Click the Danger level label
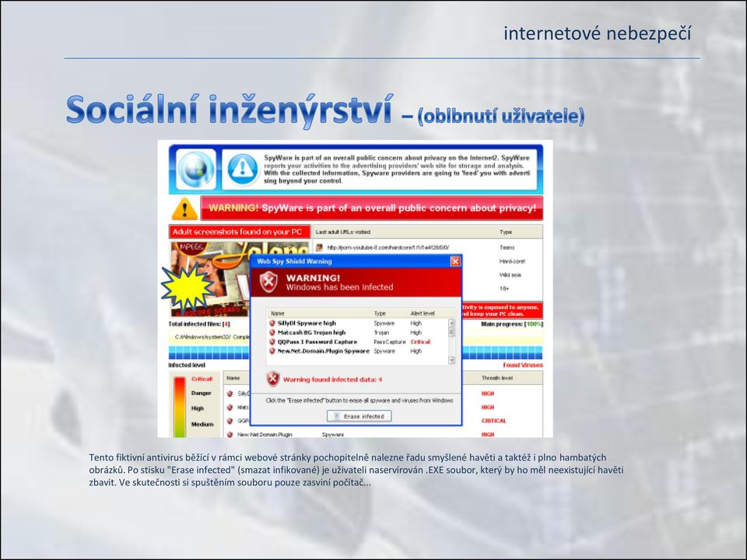747x560 pixels. tap(201, 394)
